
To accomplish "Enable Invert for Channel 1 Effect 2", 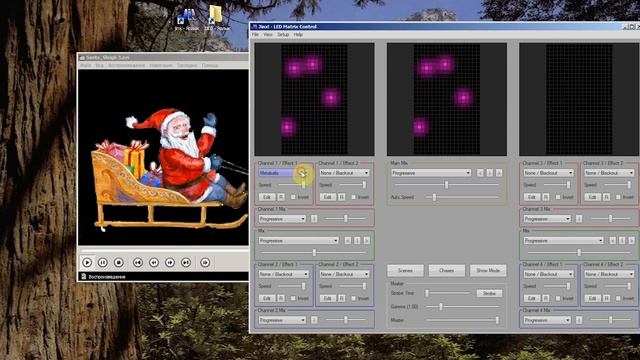I will (353, 197).
